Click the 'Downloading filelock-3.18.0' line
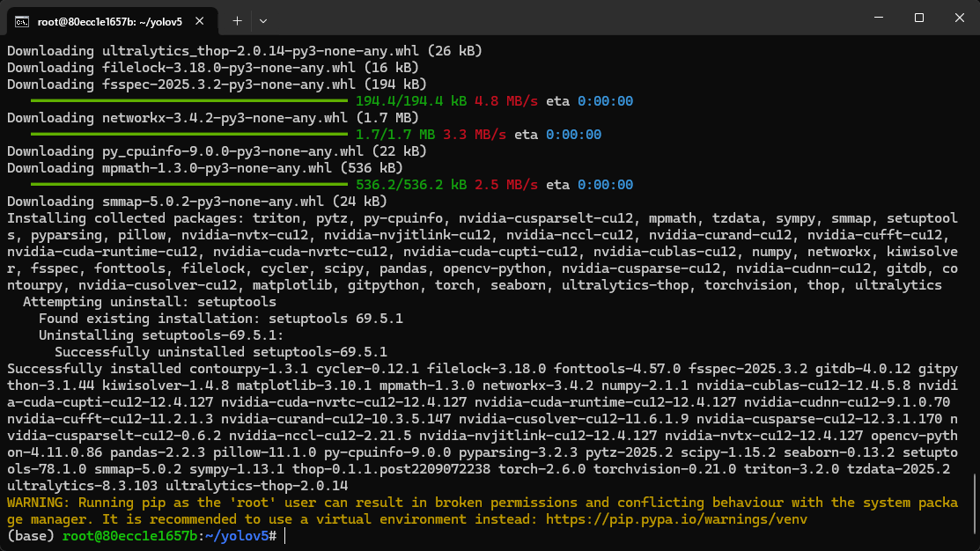The height and width of the screenshot is (551, 980). coord(212,68)
